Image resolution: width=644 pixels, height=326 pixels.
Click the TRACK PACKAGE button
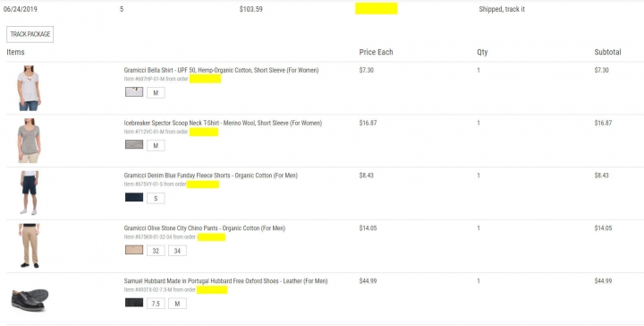(x=30, y=34)
